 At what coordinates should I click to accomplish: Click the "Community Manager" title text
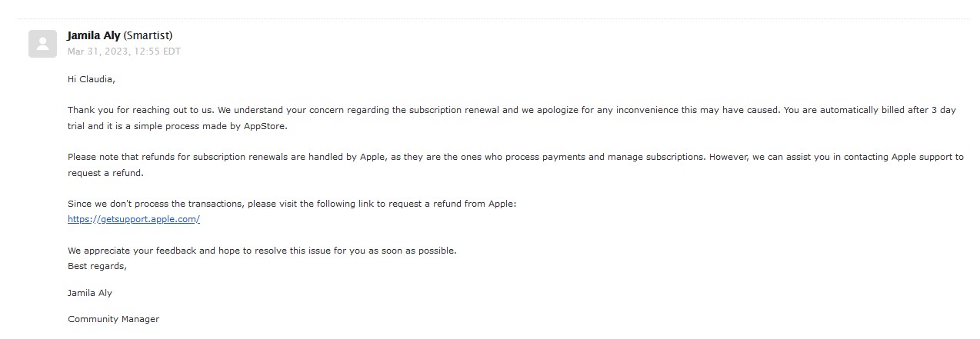tap(113, 319)
